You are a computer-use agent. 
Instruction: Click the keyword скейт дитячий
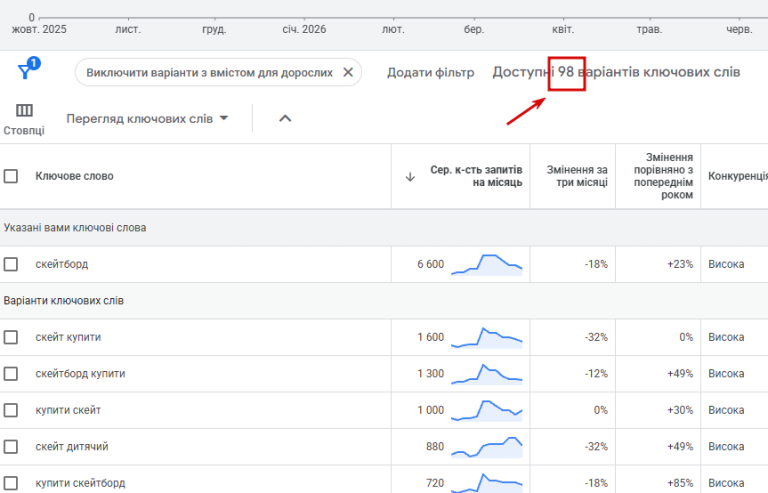pos(72,447)
